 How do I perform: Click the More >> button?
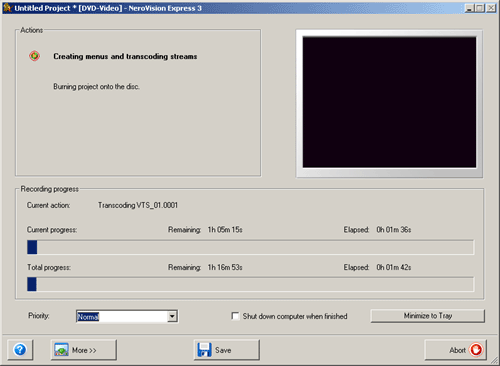[x=84, y=350]
